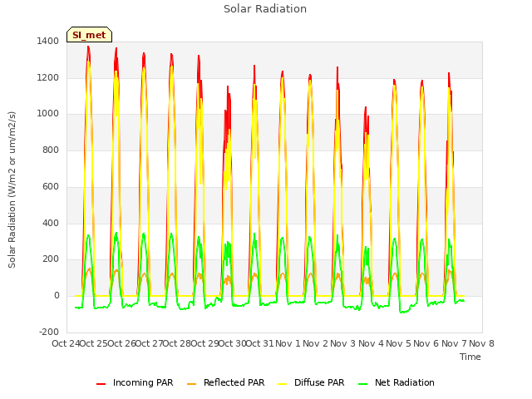Click the Net Radiation green legend swatch

[x=363, y=384]
